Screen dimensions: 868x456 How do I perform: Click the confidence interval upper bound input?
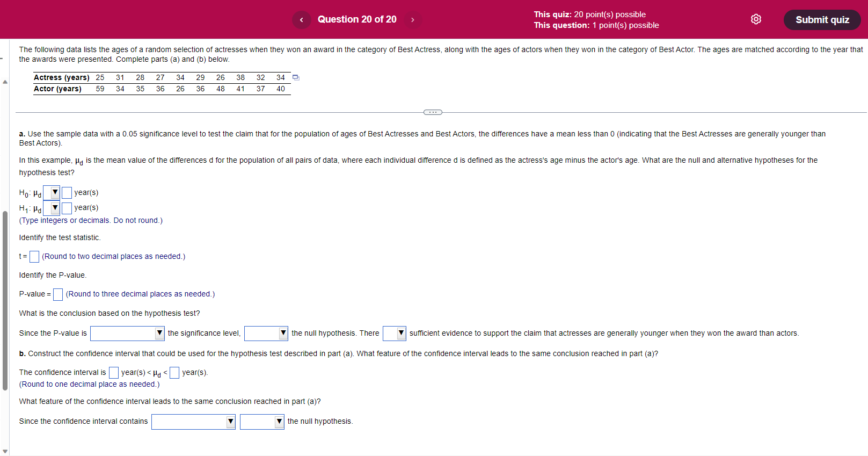point(174,373)
